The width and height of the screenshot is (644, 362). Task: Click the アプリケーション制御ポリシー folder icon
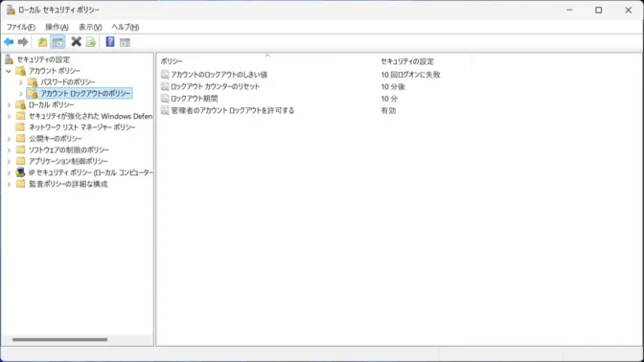point(20,161)
